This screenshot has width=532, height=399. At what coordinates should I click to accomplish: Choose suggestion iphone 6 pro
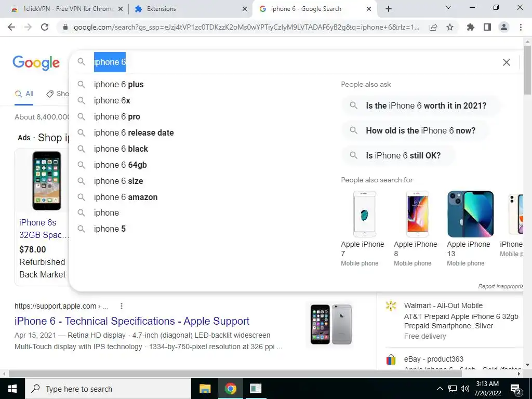[117, 117]
